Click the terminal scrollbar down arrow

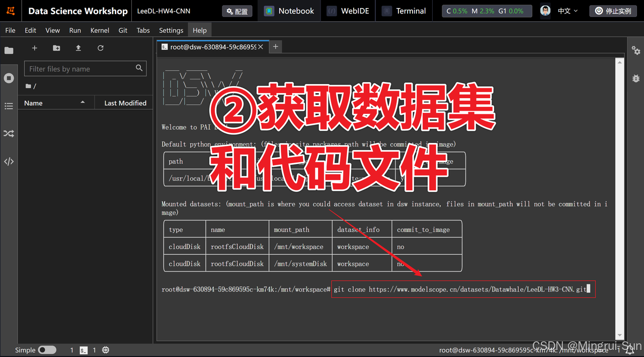coord(620,336)
